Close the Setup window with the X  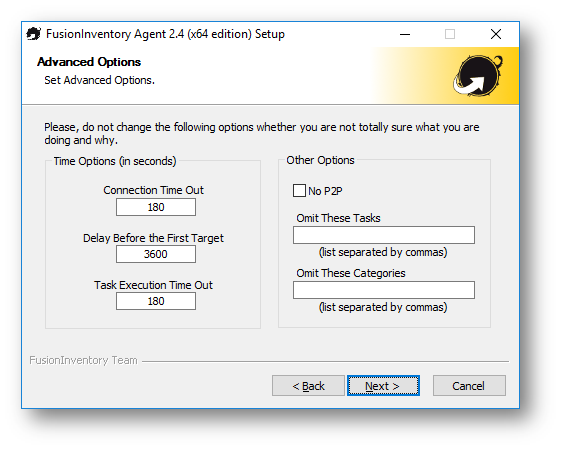(496, 34)
